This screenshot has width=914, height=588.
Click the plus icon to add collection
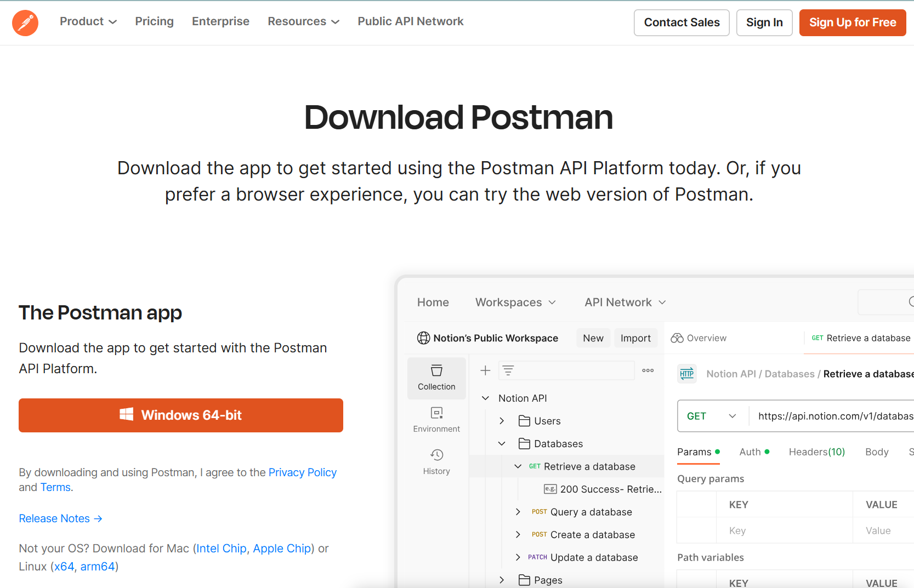[485, 370]
